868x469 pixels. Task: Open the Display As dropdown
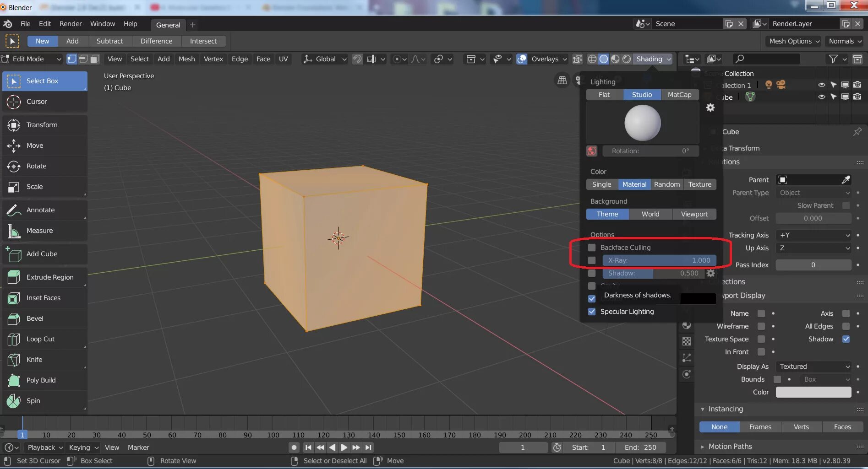click(813, 367)
